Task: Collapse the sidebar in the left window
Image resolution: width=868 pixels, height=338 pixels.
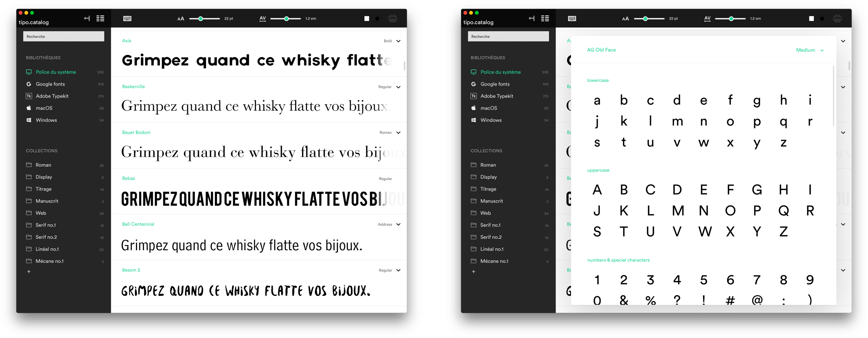Action: pyautogui.click(x=87, y=18)
